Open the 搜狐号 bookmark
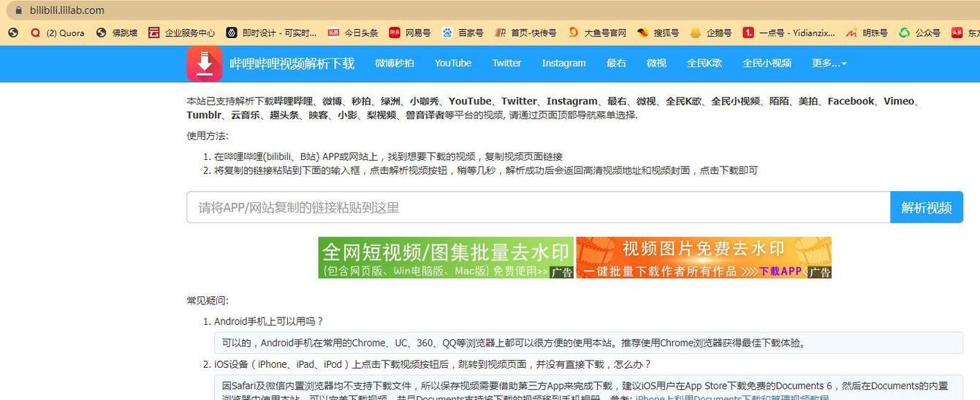 658,33
